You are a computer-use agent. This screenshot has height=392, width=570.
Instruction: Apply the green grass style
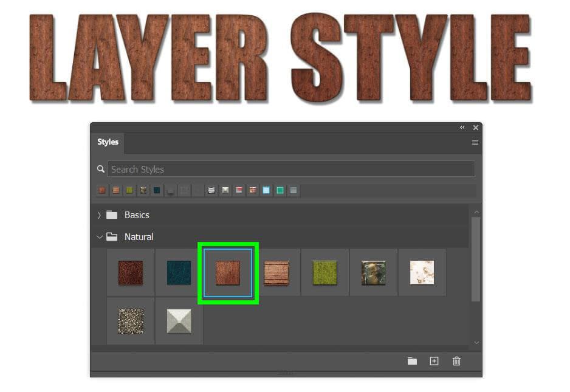[324, 272]
